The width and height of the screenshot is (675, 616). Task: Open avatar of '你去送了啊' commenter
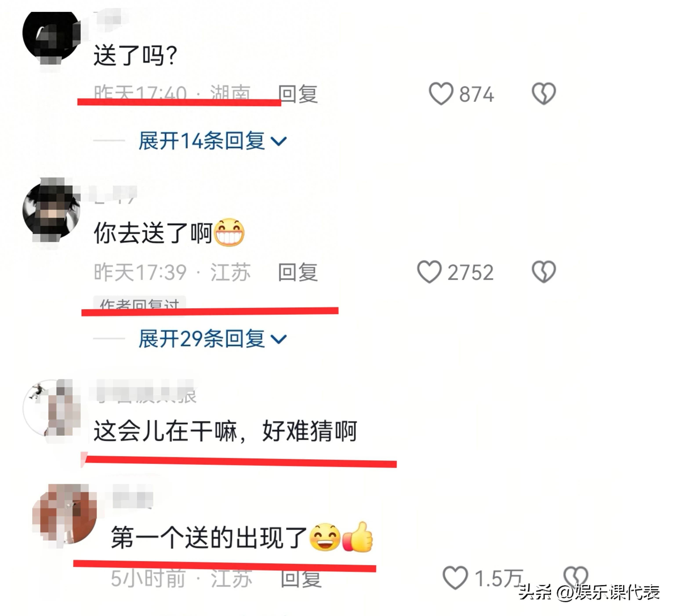click(x=51, y=211)
